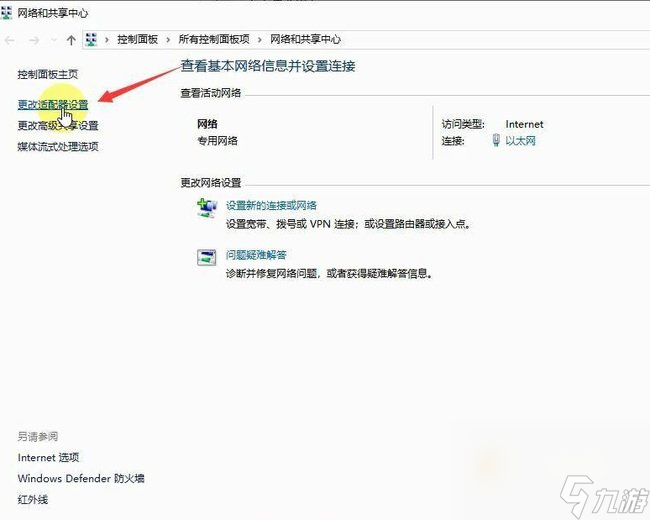The width and height of the screenshot is (650, 520).
Task: Open 更改适配器设置 link
Action: point(53,104)
